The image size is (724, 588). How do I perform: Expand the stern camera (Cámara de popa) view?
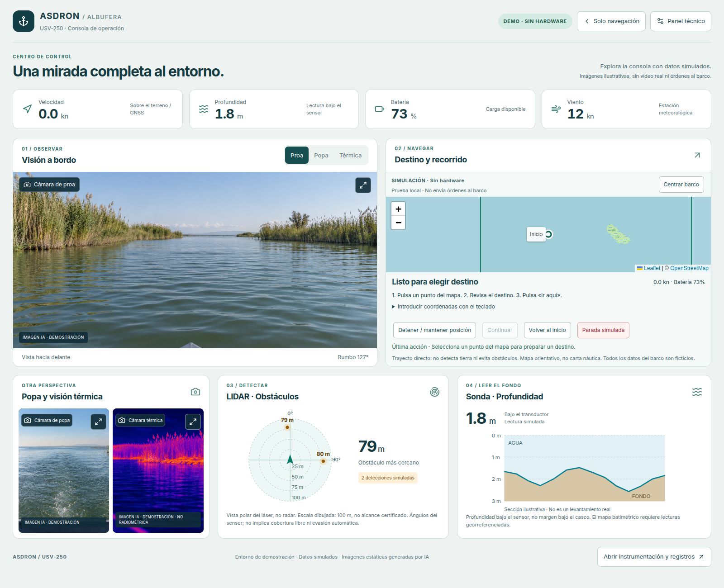(98, 422)
